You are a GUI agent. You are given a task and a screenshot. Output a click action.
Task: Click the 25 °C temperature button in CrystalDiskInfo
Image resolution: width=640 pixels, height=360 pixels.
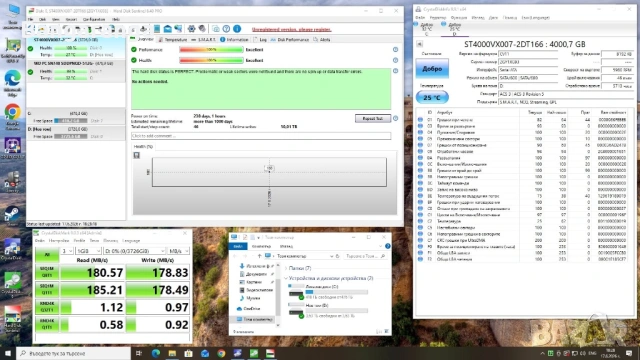point(432,98)
